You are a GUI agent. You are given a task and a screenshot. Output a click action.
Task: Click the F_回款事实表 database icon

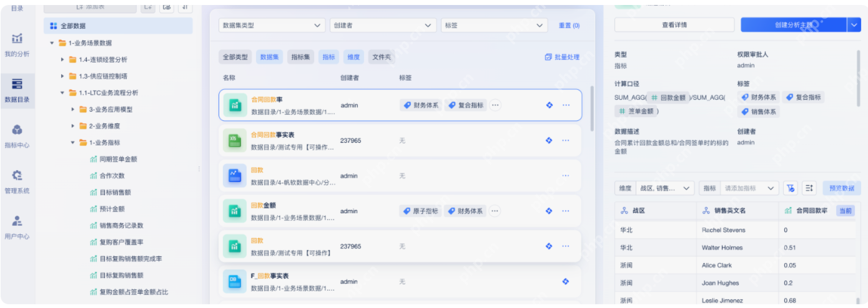(235, 281)
